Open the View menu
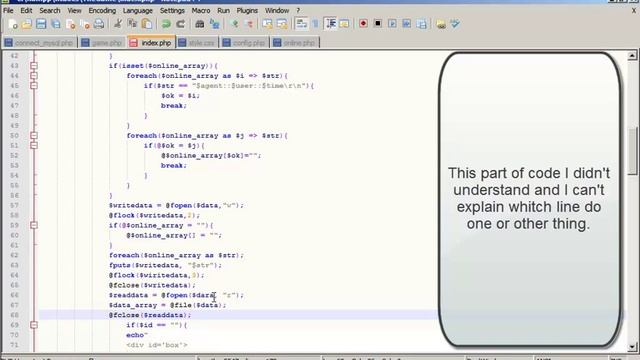The image size is (640, 360). tap(74, 11)
